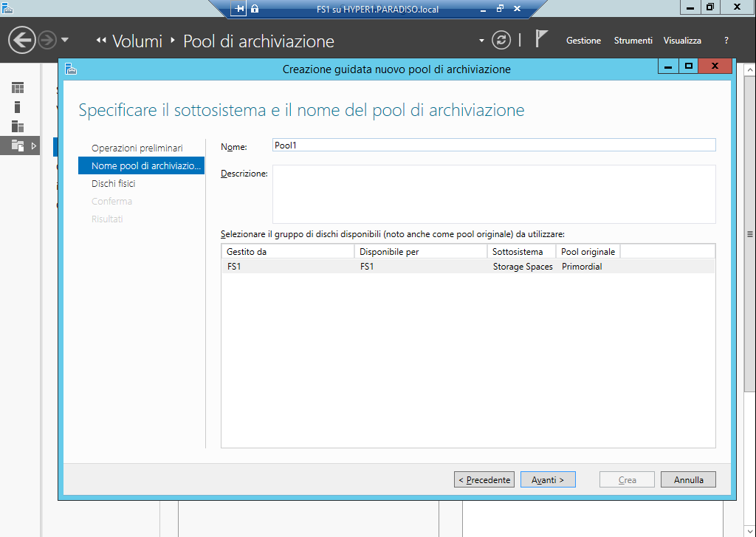Click the Help question mark icon
This screenshot has width=756, height=537.
coord(726,41)
